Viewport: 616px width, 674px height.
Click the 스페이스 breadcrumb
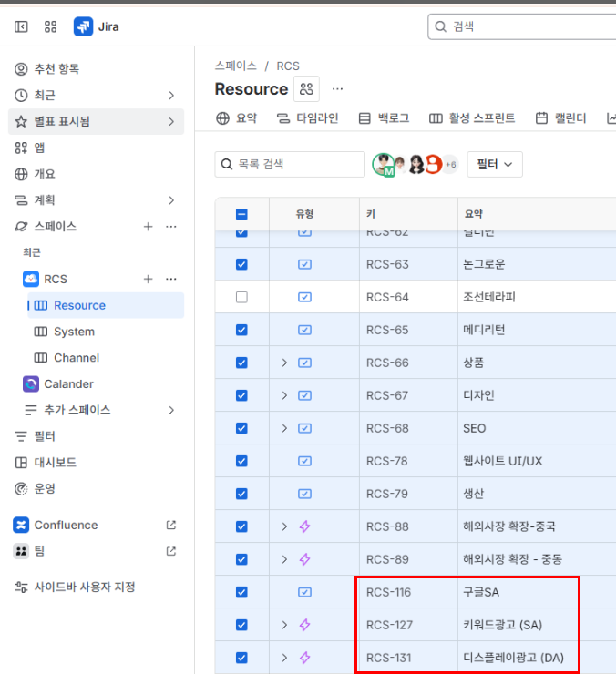pos(236,66)
